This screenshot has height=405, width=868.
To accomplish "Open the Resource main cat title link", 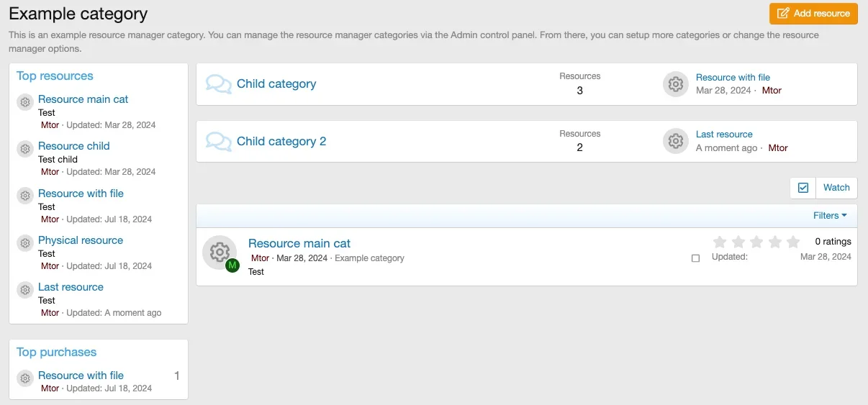I will 299,244.
